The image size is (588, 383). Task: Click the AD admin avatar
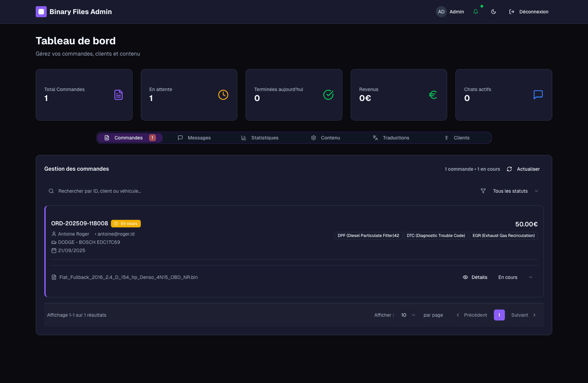point(441,12)
